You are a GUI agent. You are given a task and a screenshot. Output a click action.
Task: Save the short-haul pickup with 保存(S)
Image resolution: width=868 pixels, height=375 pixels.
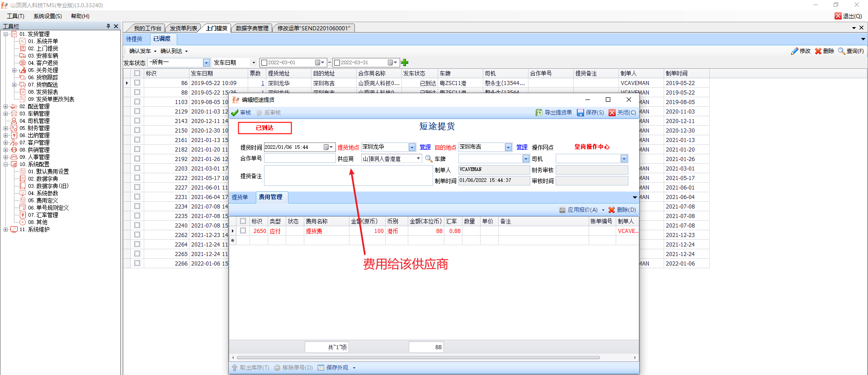[590, 113]
